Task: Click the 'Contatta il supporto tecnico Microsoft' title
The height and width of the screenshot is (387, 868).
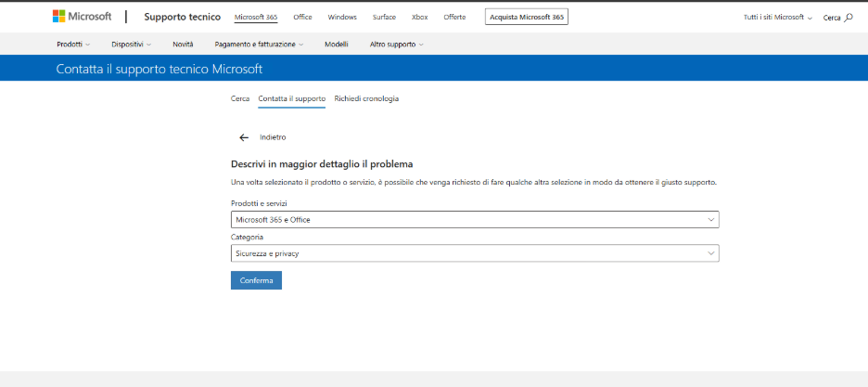Action: point(160,70)
